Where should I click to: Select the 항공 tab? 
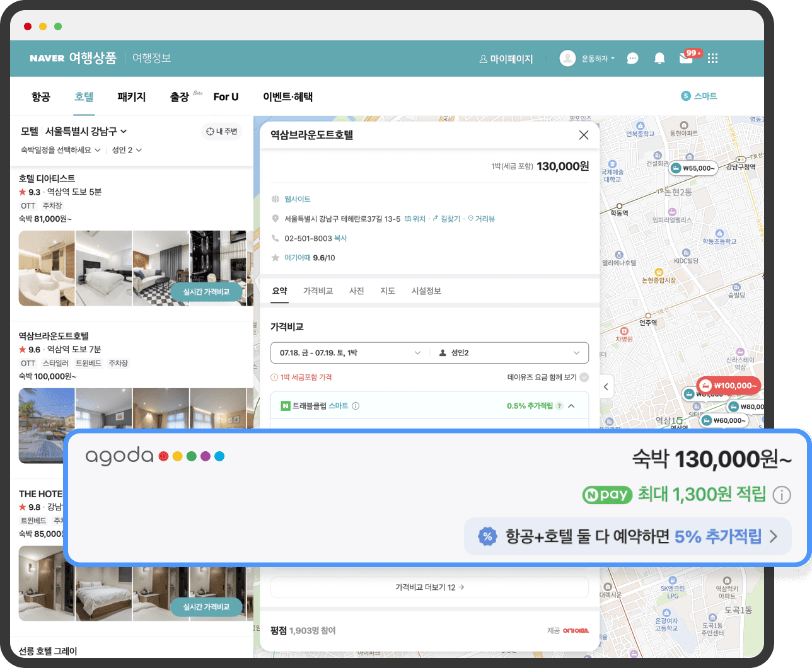(41, 96)
